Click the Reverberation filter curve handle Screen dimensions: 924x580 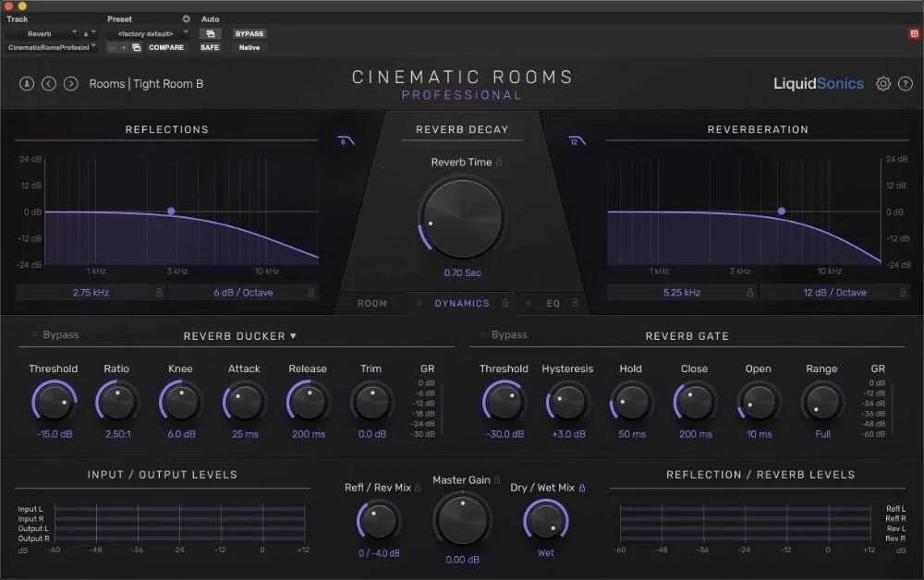click(x=782, y=211)
